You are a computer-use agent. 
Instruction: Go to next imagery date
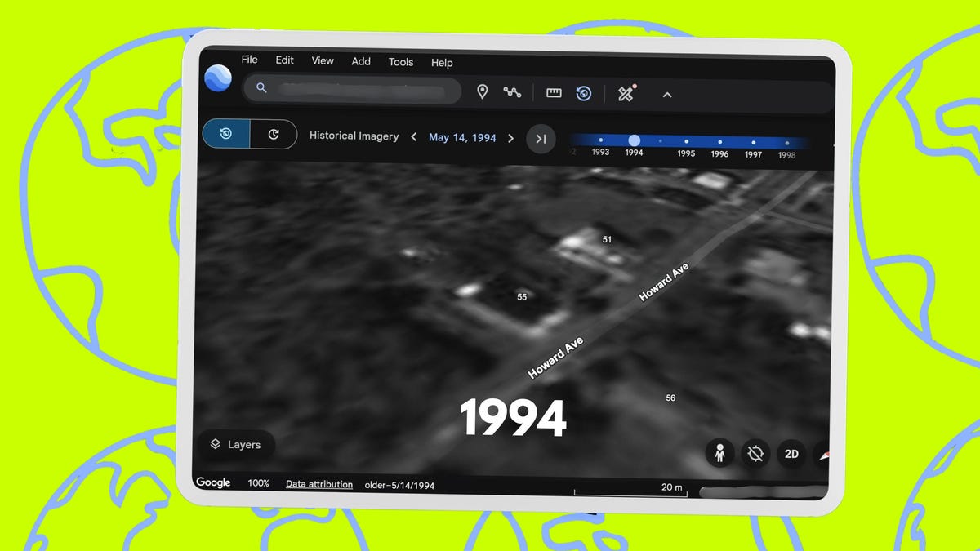[x=511, y=138]
